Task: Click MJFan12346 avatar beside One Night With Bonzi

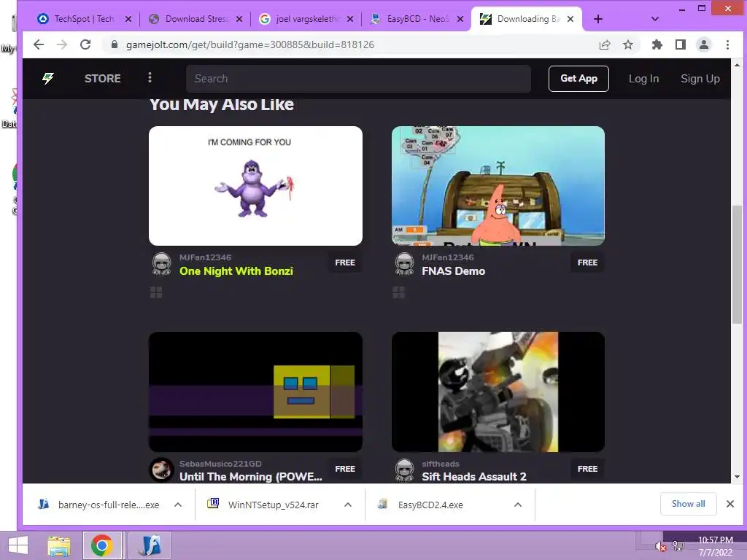Action: point(161,264)
